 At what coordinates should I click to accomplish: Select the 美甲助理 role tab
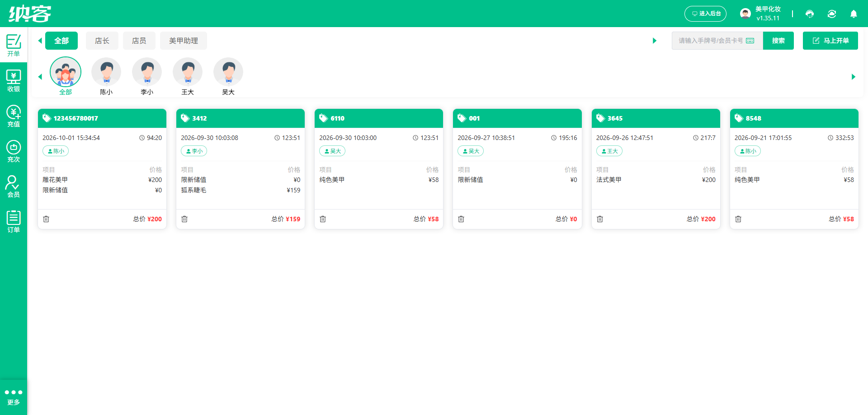point(184,41)
